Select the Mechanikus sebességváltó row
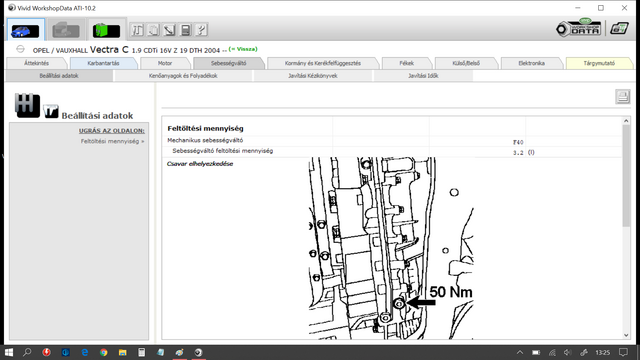Screen dimensions: 640x360 point(392,141)
